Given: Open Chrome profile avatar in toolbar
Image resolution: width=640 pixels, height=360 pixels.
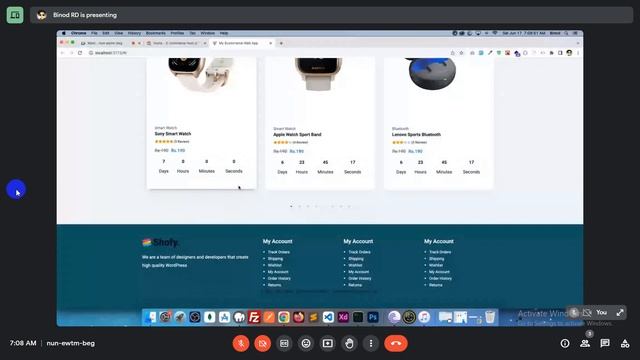Looking at the screenshot, I should coord(569,53).
